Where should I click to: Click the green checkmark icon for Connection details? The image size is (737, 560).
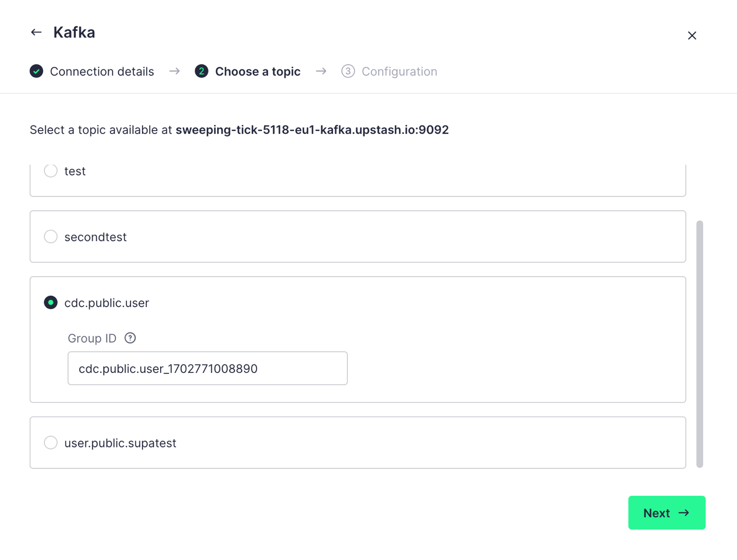coord(37,71)
